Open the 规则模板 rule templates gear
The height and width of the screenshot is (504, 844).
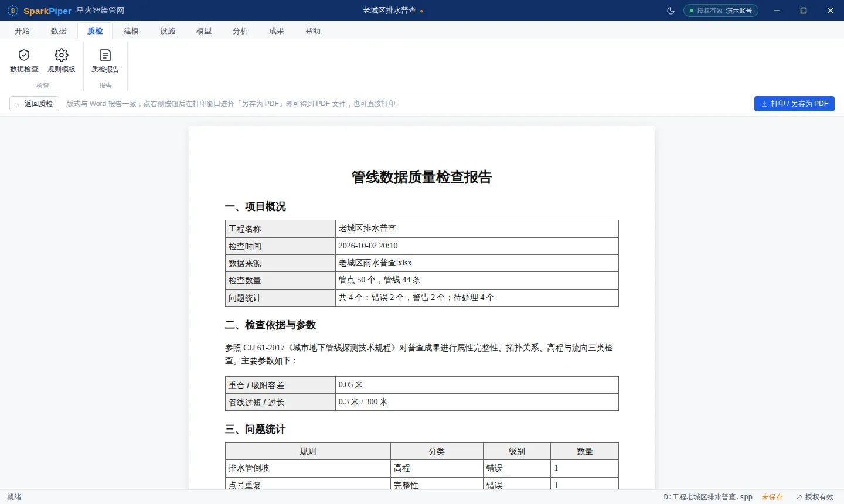62,61
